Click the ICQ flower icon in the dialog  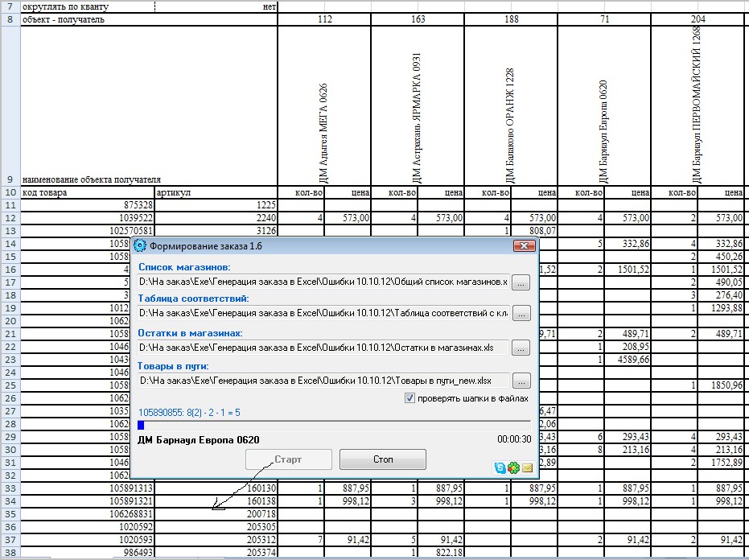(x=513, y=467)
